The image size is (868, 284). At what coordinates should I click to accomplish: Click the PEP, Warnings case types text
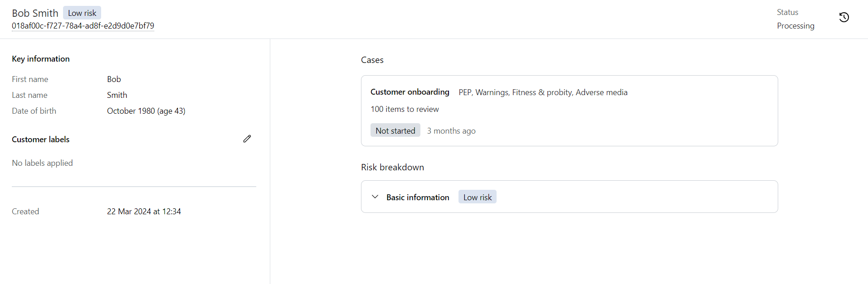pyautogui.click(x=543, y=92)
